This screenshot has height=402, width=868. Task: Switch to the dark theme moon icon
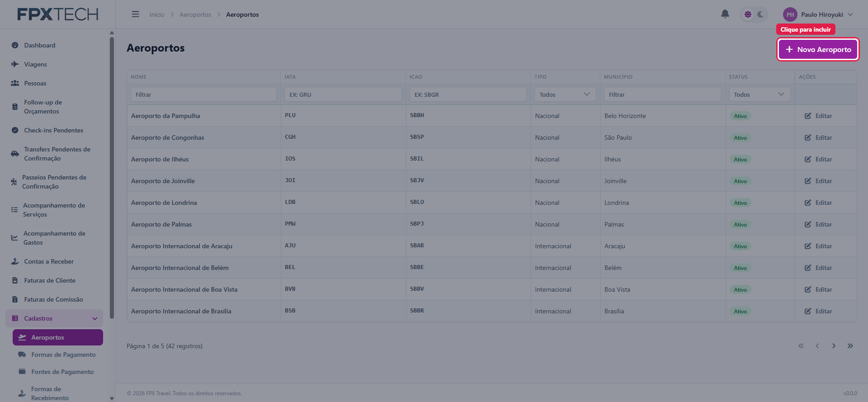[x=760, y=14]
